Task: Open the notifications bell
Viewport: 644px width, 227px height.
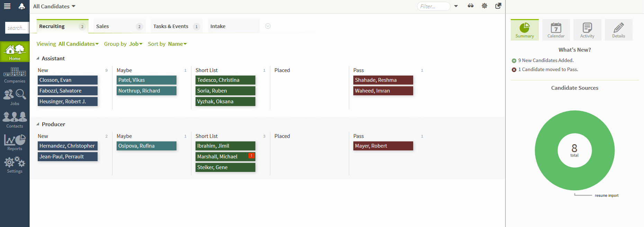Action: click(22, 6)
